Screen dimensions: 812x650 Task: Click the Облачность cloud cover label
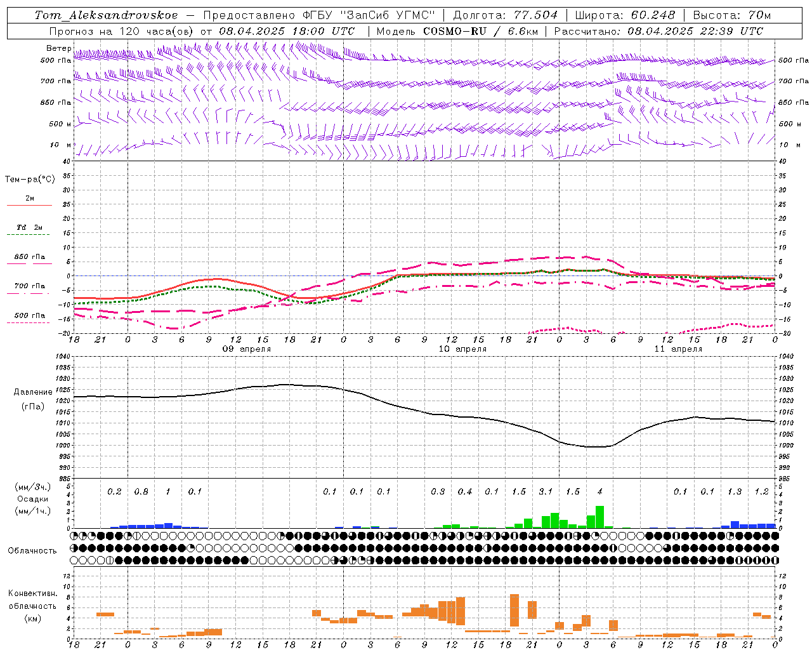click(x=32, y=550)
